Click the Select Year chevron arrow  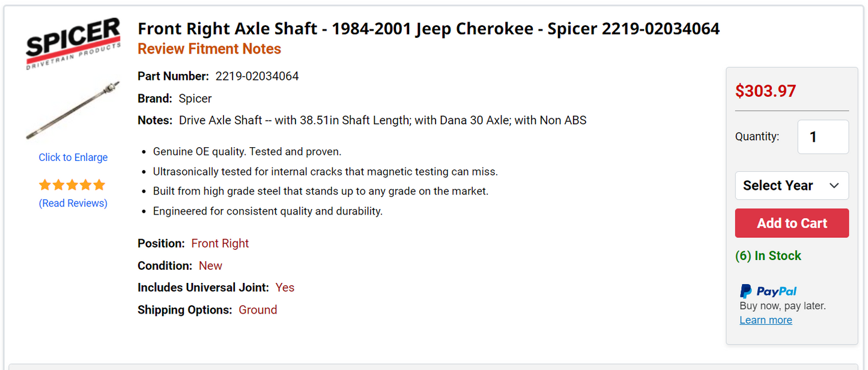834,186
